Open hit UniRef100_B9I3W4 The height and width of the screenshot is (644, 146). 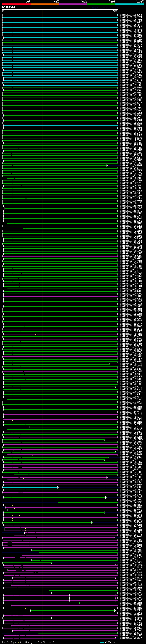click(131, 55)
